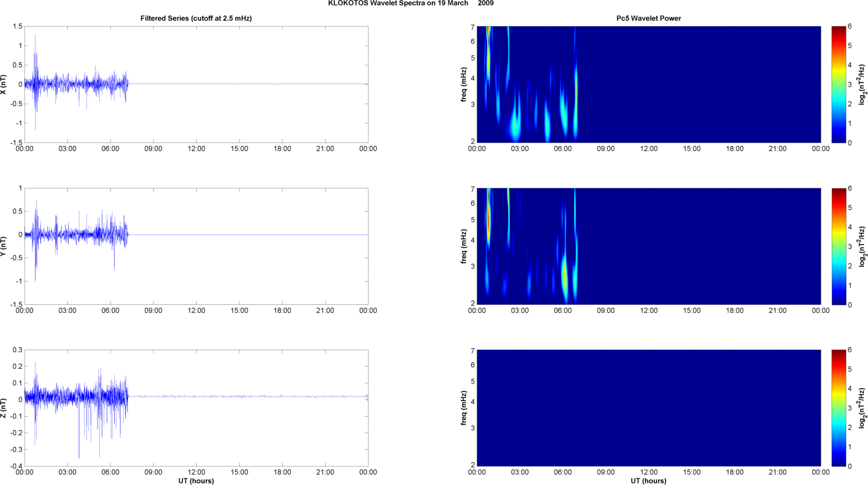Click the KLOKOTOS Wavelet Spectra main title

411,3
